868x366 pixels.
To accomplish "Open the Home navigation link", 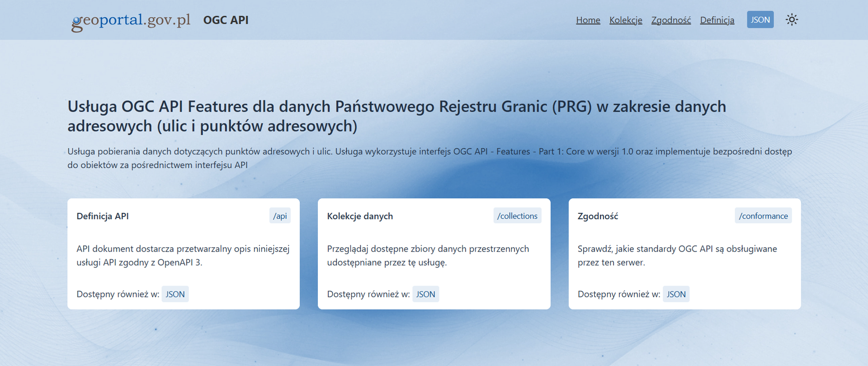I will 588,20.
